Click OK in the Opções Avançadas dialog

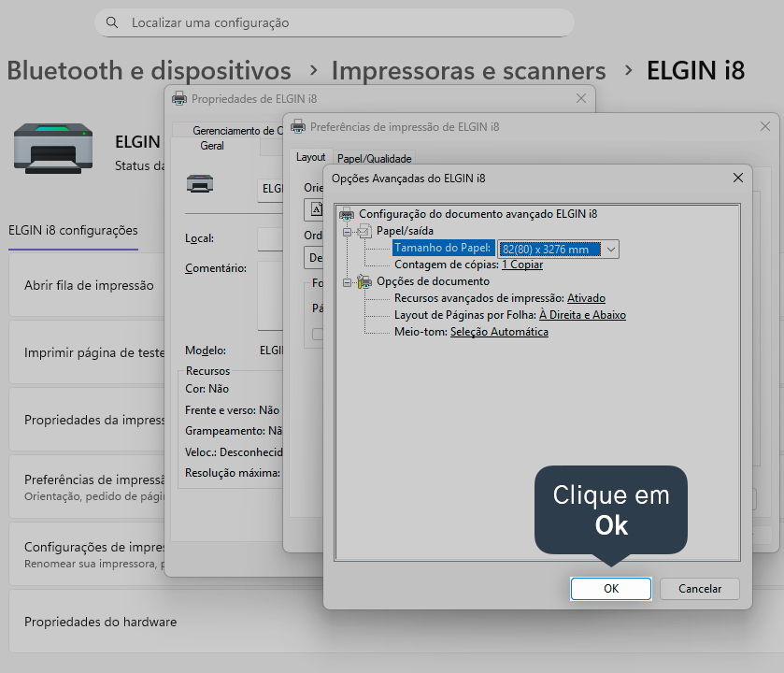point(610,589)
